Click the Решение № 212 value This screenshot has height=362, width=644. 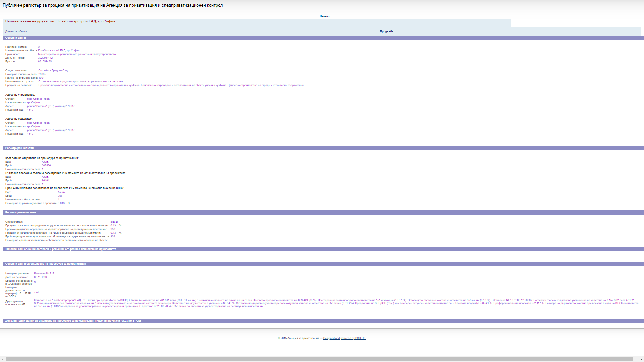44,273
